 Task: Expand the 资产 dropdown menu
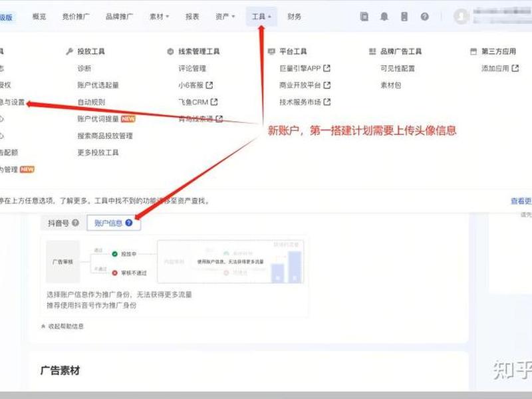pyautogui.click(x=225, y=17)
